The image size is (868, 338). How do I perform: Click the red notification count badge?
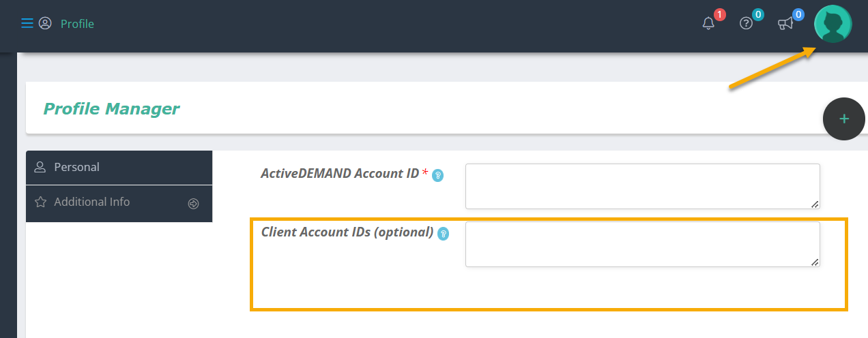[719, 14]
